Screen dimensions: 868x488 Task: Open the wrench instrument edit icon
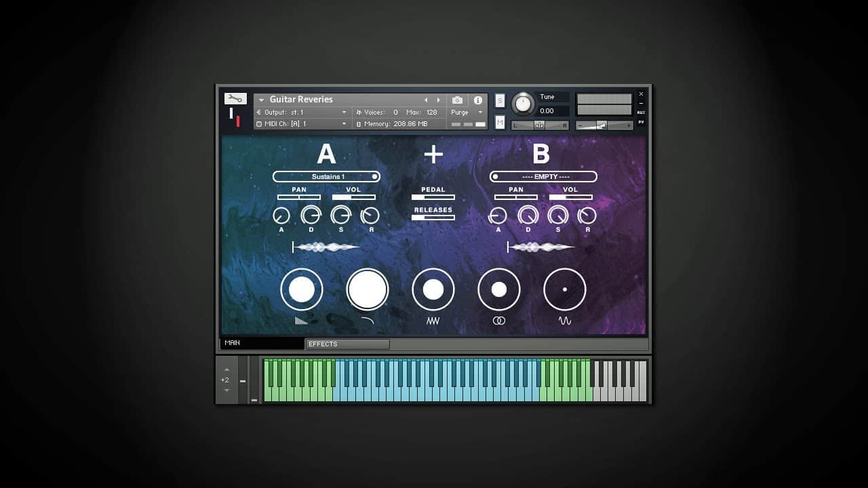point(235,99)
